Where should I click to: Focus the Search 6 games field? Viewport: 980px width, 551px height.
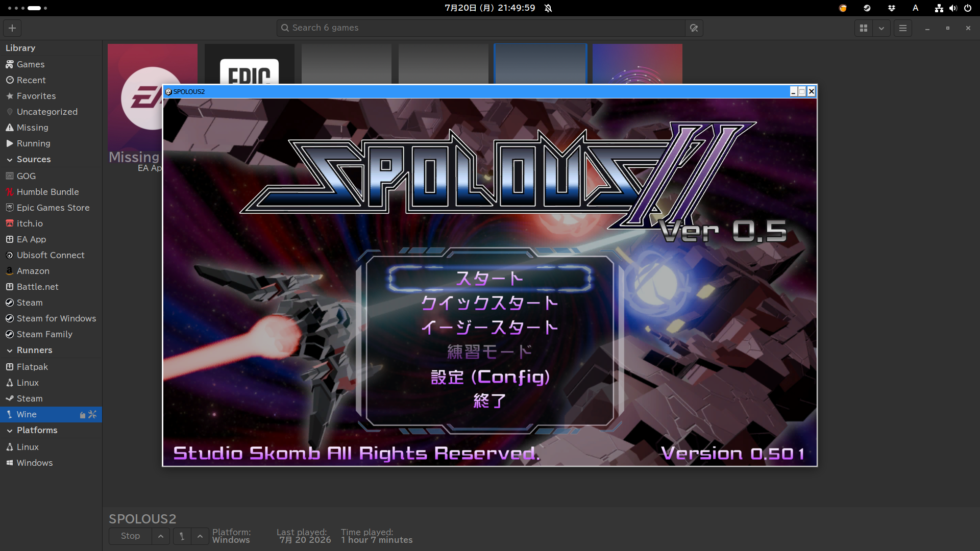point(481,28)
